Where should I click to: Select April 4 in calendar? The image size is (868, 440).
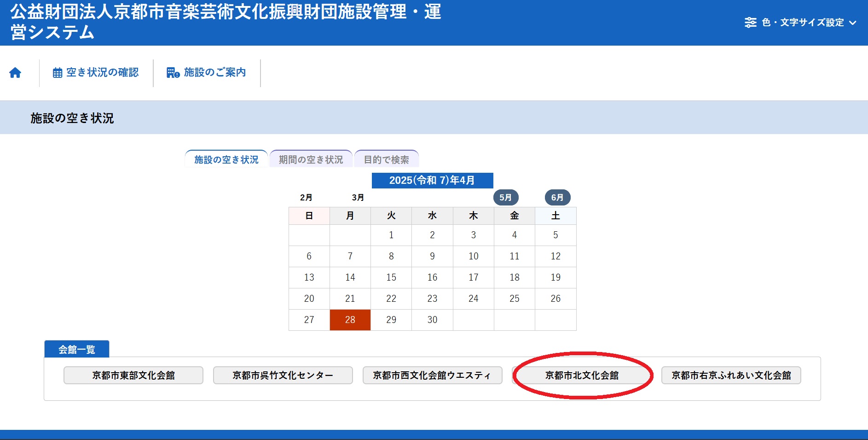(515, 235)
